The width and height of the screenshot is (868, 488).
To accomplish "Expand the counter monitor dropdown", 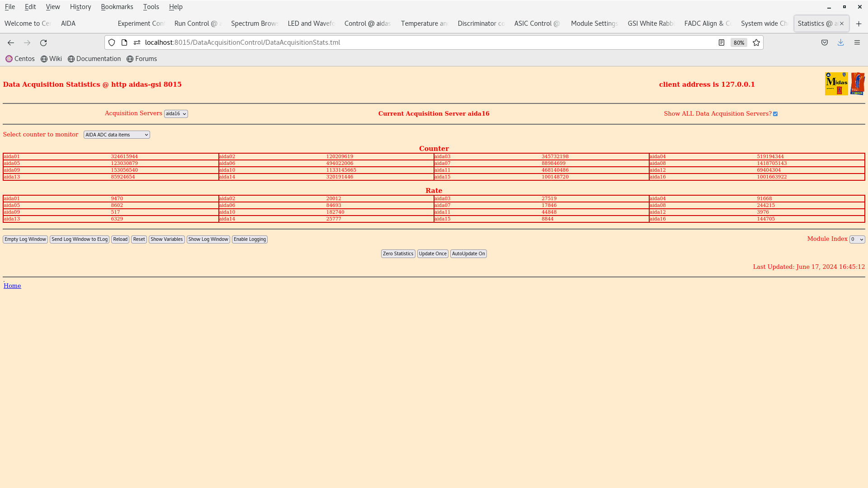I will [x=116, y=134].
